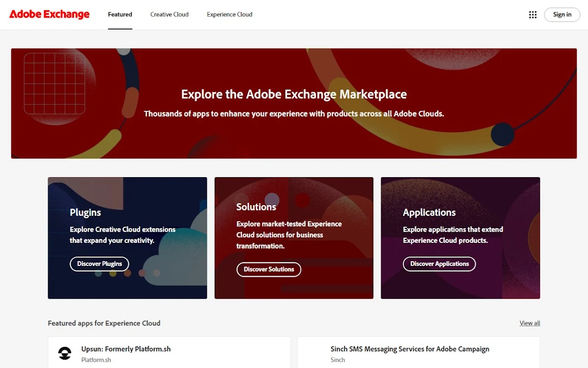The height and width of the screenshot is (368, 588).
Task: Open Upsun: Formerly Platform.sh listing
Action: pos(126,349)
